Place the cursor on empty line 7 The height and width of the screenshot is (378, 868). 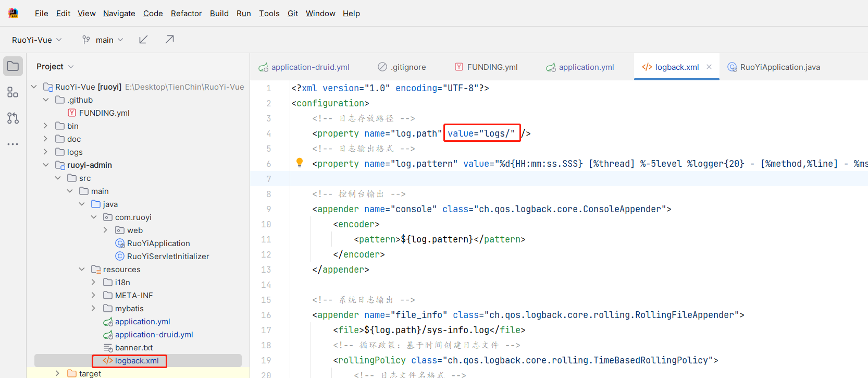coord(469,179)
